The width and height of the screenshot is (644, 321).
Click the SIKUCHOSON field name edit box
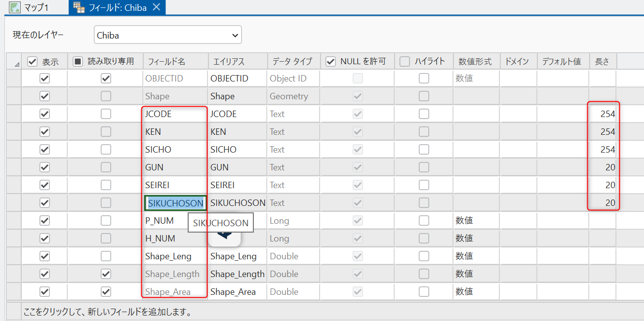tap(175, 203)
